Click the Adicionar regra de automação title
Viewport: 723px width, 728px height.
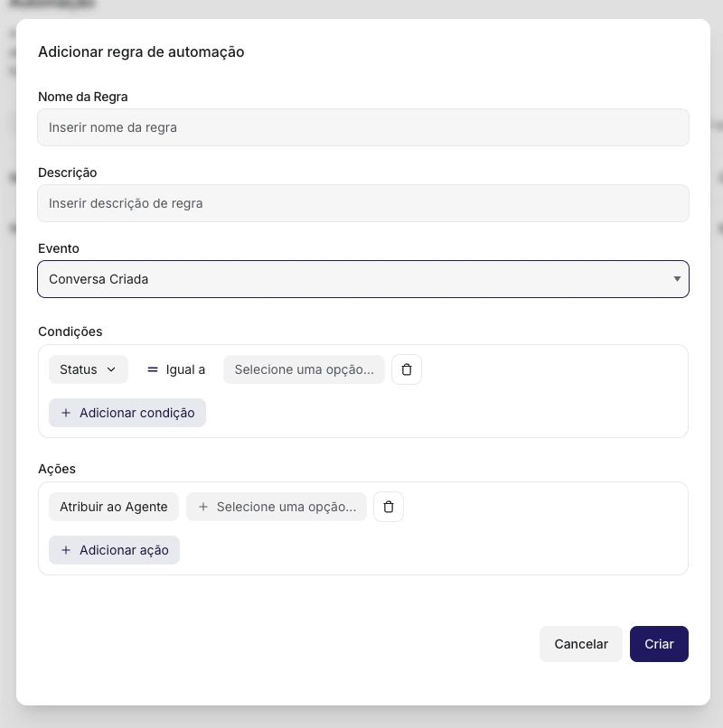pyautogui.click(x=141, y=51)
